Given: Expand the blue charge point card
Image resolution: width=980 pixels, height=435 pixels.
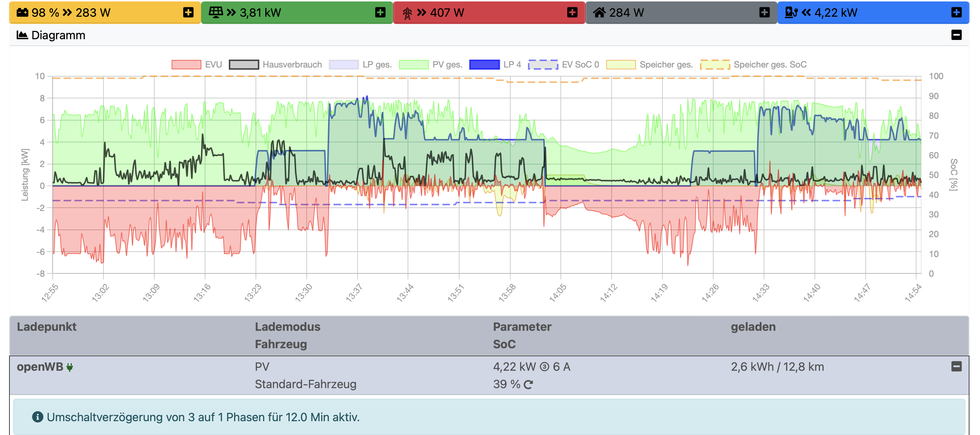Looking at the screenshot, I should click(956, 13).
